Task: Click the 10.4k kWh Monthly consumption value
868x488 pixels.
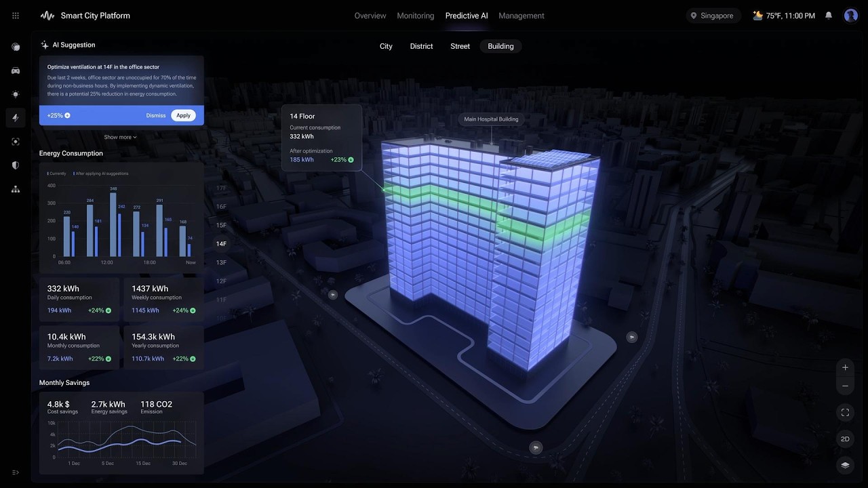Action: [x=66, y=337]
